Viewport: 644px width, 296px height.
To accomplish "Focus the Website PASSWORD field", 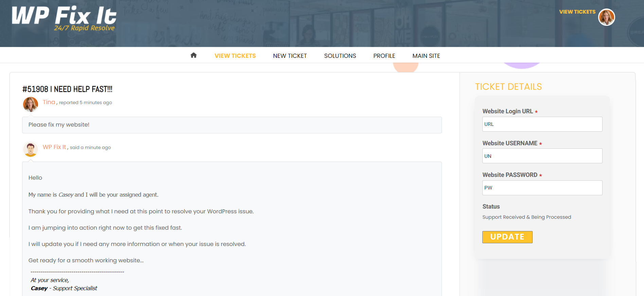I will [x=542, y=188].
